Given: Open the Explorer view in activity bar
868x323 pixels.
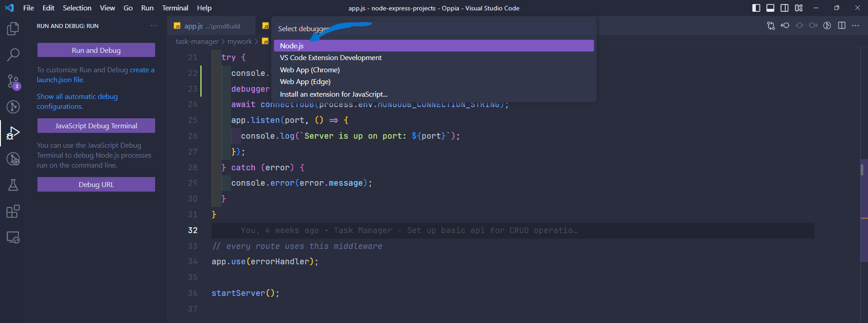Looking at the screenshot, I should (x=13, y=29).
